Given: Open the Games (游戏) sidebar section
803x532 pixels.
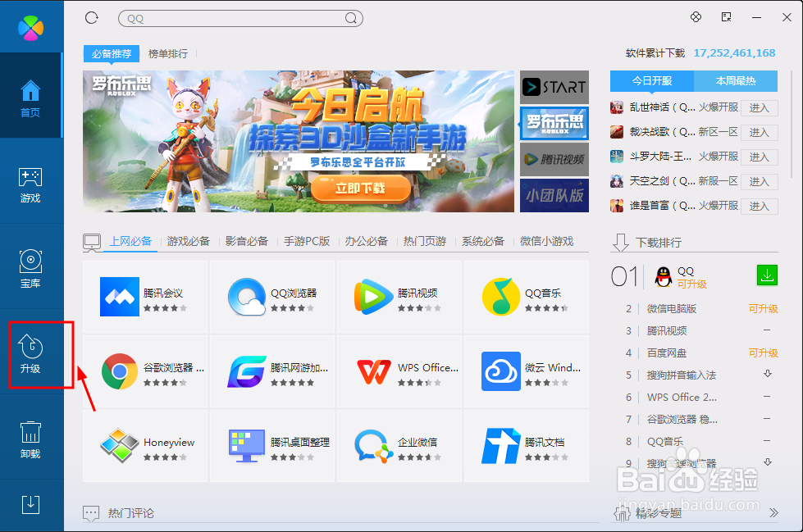Looking at the screenshot, I should point(30,185).
